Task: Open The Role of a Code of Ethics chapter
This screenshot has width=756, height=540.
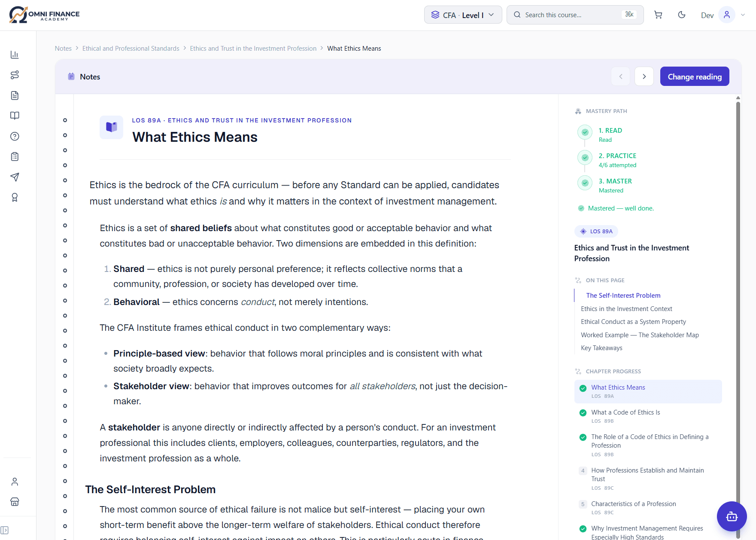Action: click(648, 445)
